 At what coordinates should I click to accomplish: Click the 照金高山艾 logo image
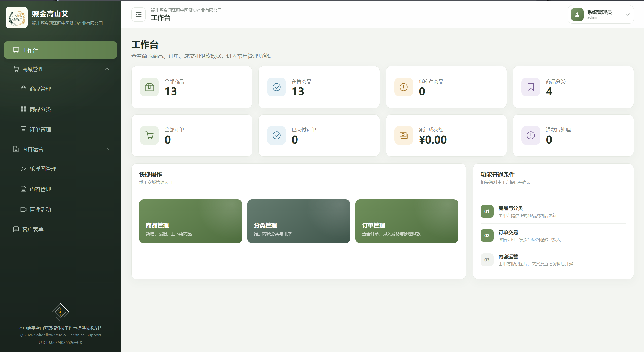tap(17, 17)
